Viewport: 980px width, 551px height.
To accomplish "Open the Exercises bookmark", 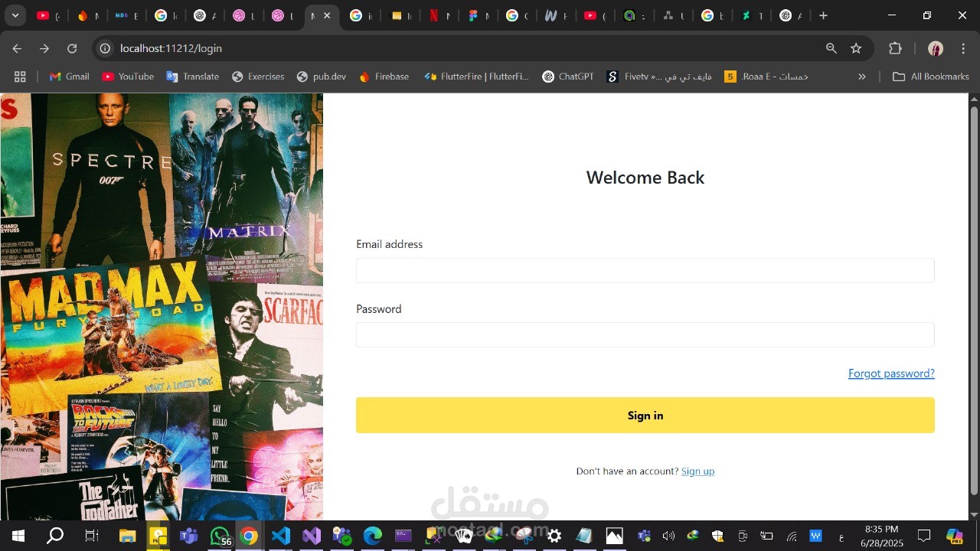I will [x=258, y=77].
